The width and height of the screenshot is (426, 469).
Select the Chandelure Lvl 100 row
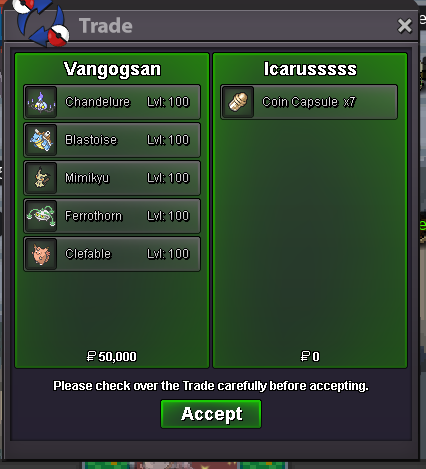[x=112, y=102]
